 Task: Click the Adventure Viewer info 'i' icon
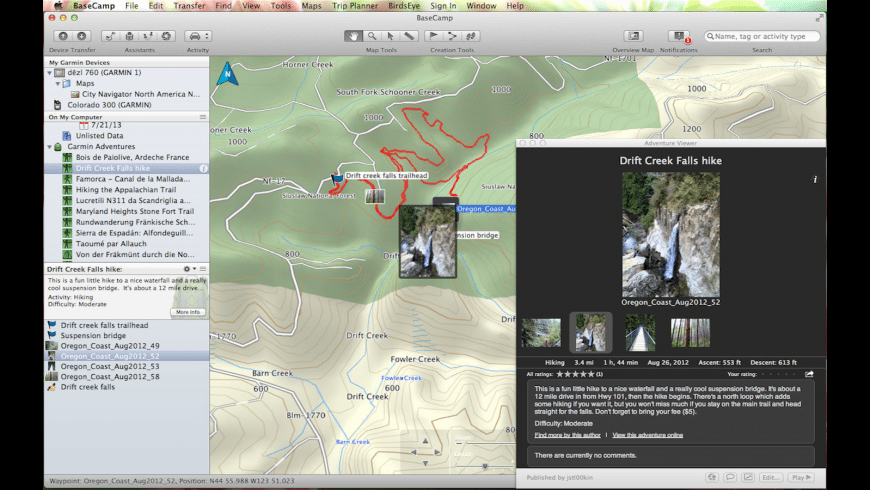click(x=815, y=179)
